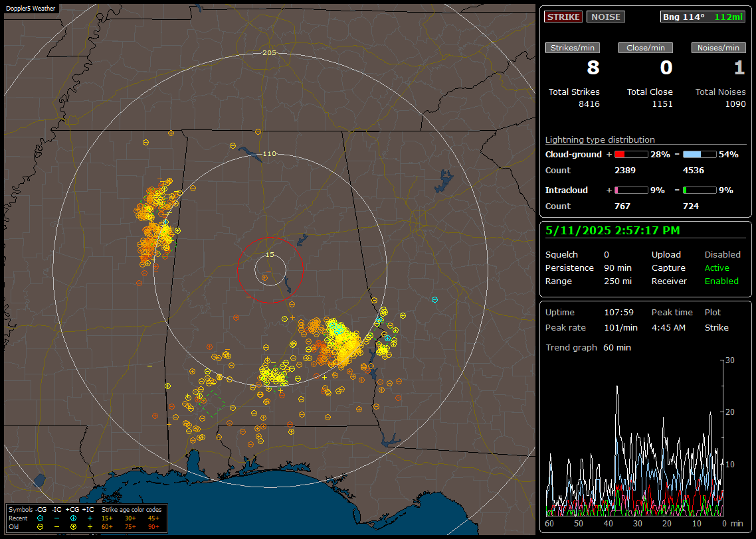756x539 pixels.
Task: Click the Trend graph 60 min label
Action: (588, 348)
